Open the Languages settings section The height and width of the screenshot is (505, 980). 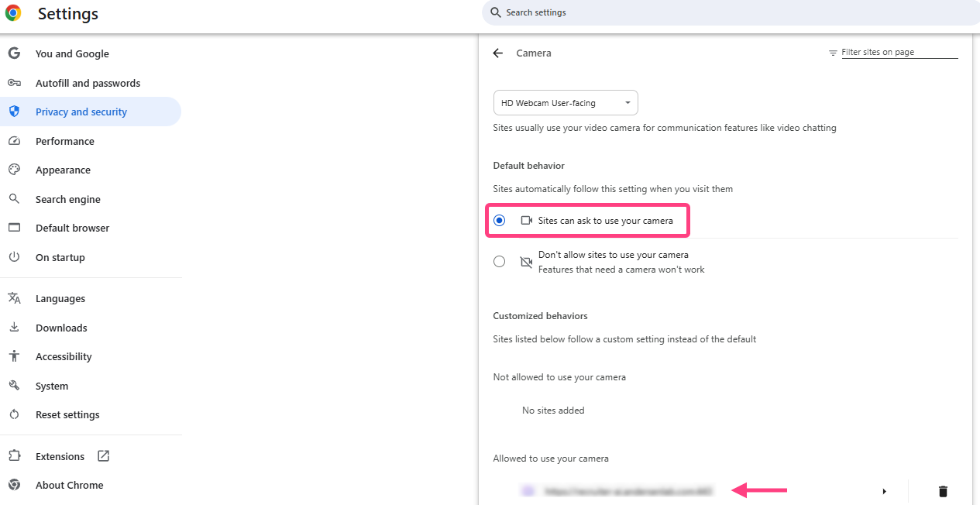(x=60, y=299)
